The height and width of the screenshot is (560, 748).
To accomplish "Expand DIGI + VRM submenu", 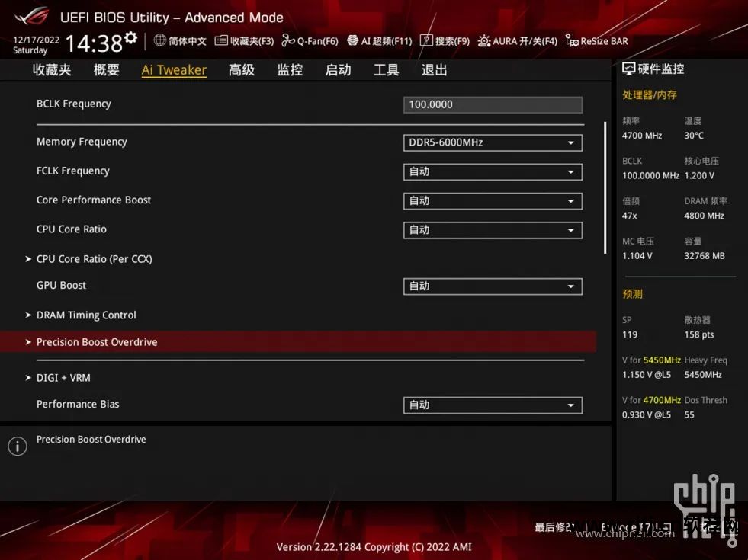I will click(x=63, y=377).
